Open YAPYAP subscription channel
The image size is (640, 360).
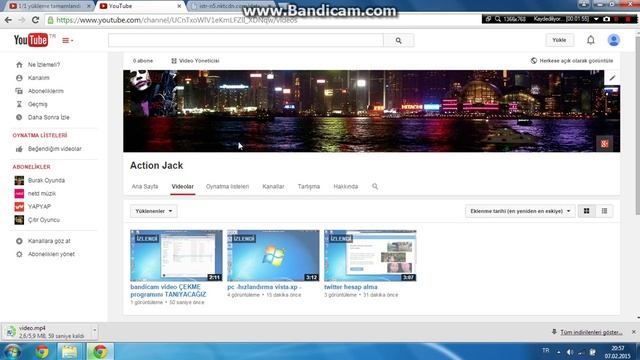[x=39, y=207]
